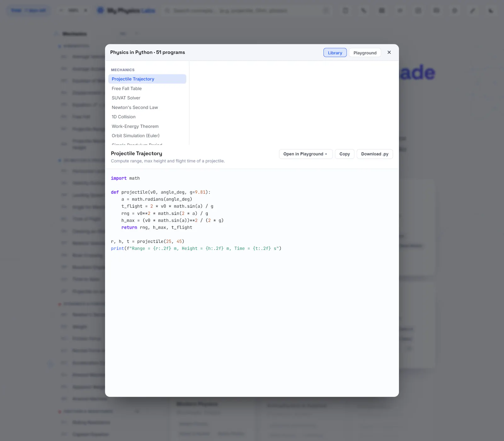Image resolution: width=504 pixels, height=441 pixels.
Task: Select the 1D Collision program
Action: click(147, 117)
